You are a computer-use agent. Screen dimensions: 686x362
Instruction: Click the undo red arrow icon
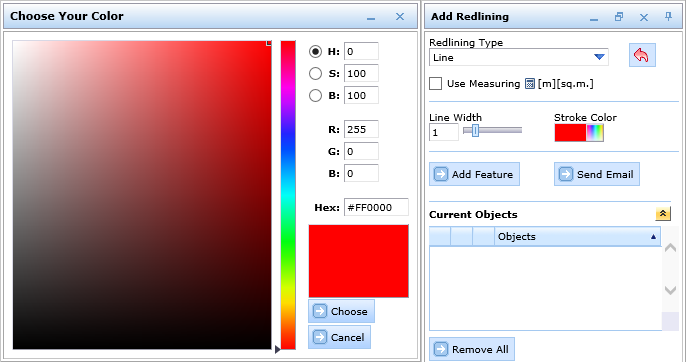tap(642, 55)
